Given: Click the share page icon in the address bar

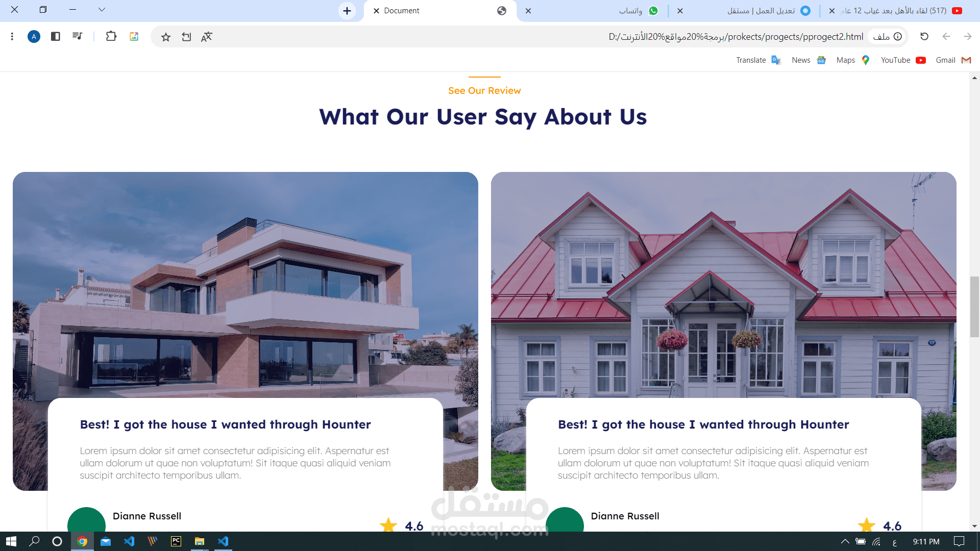Looking at the screenshot, I should click(186, 37).
